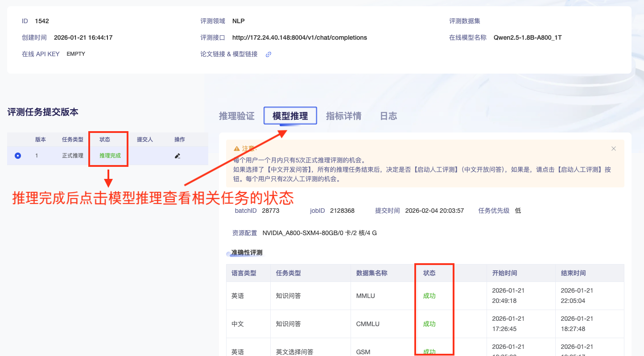644x356 pixels.
Task: Click the 资源配置 NVIDIA_A800 configuration text
Action: point(319,232)
